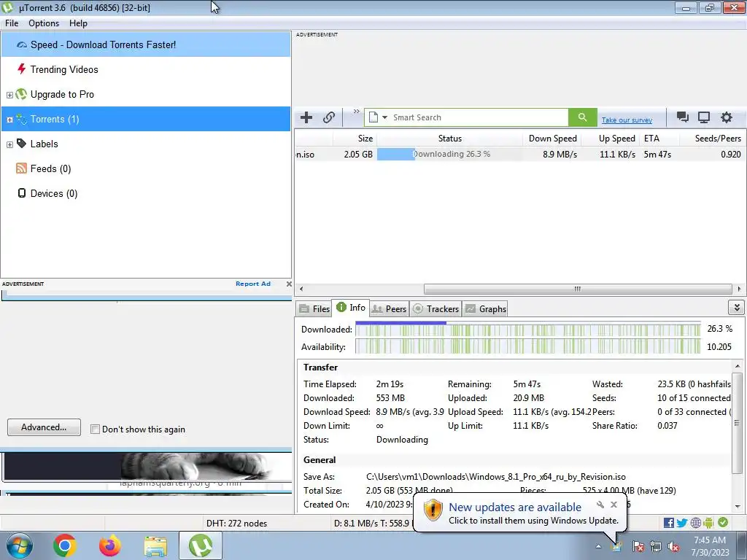Click the Info panel scroll-down arrow

point(738,507)
